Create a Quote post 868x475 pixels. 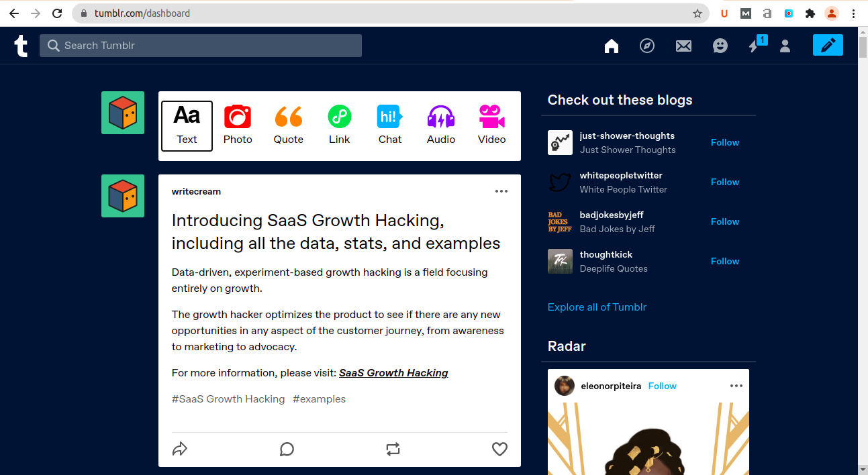[x=289, y=125]
